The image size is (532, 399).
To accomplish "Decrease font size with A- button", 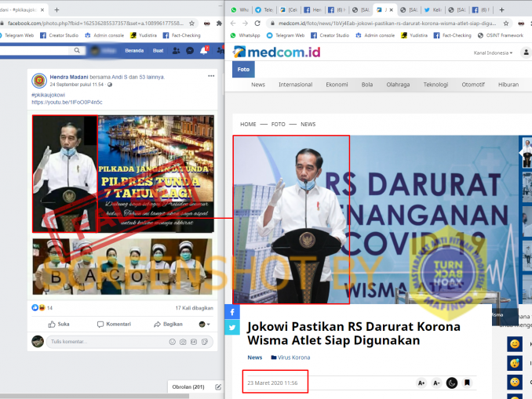I will (x=436, y=383).
